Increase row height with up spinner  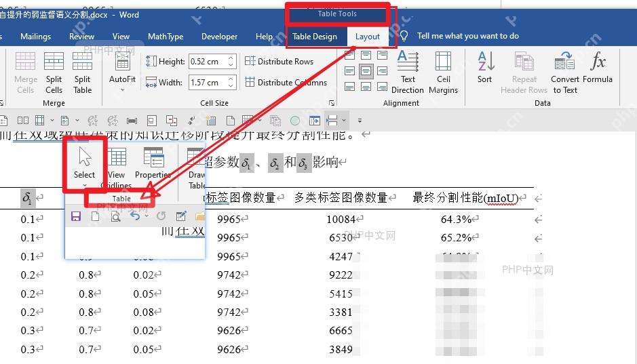click(x=231, y=58)
